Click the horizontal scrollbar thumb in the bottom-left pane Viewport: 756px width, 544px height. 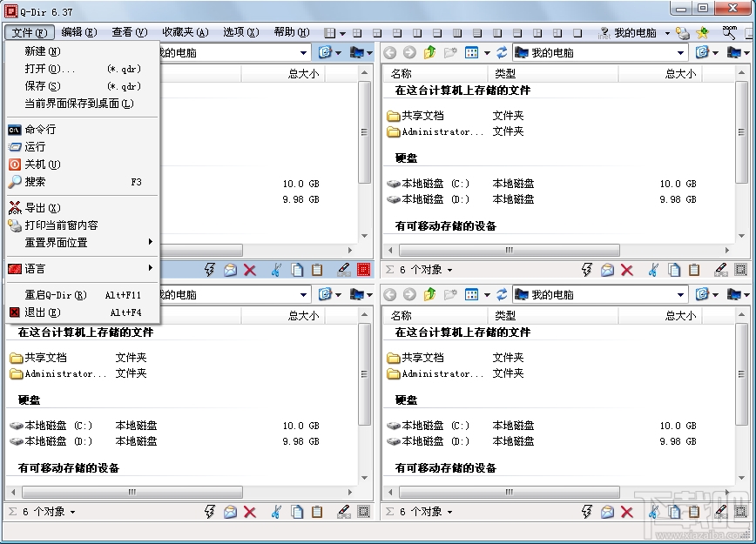132,492
